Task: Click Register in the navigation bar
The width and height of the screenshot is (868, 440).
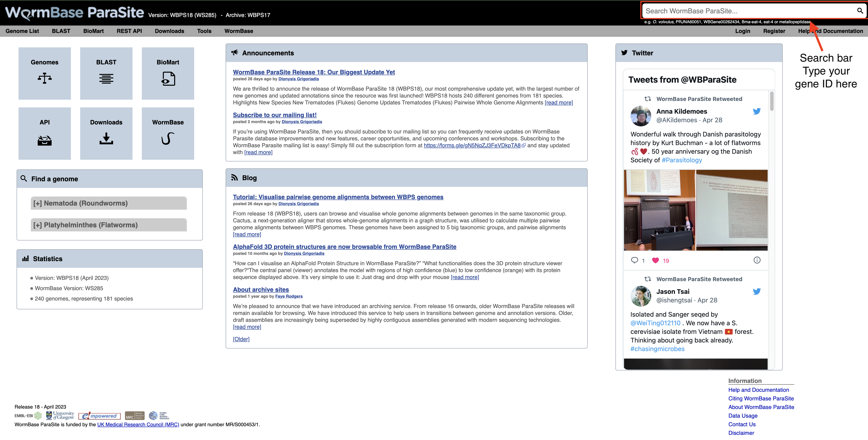Action: coord(774,31)
